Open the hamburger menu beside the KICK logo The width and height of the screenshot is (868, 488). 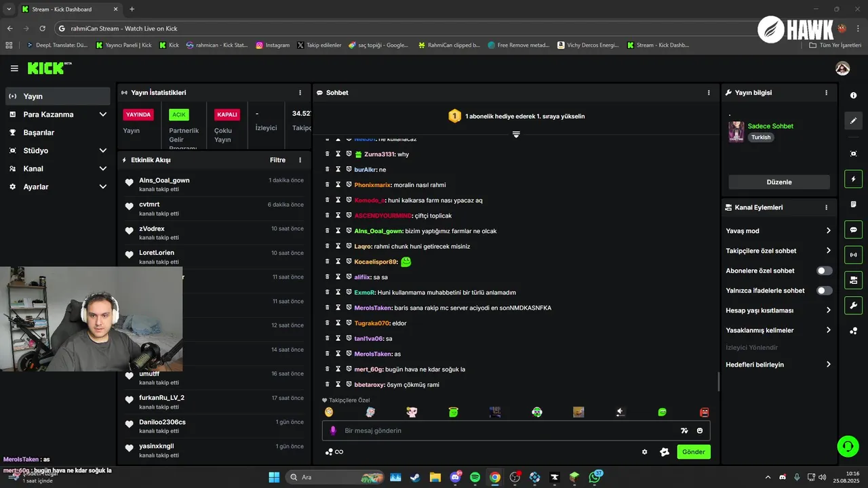pyautogui.click(x=14, y=68)
